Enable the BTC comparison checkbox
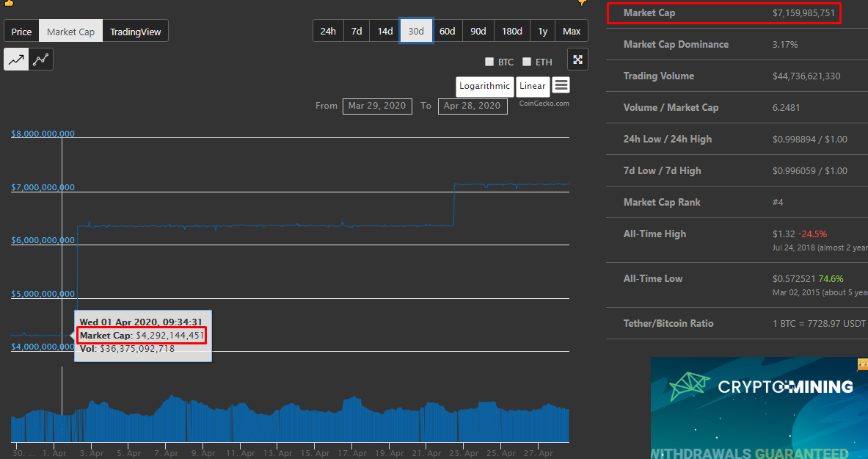Image resolution: width=868 pixels, height=459 pixels. (489, 62)
